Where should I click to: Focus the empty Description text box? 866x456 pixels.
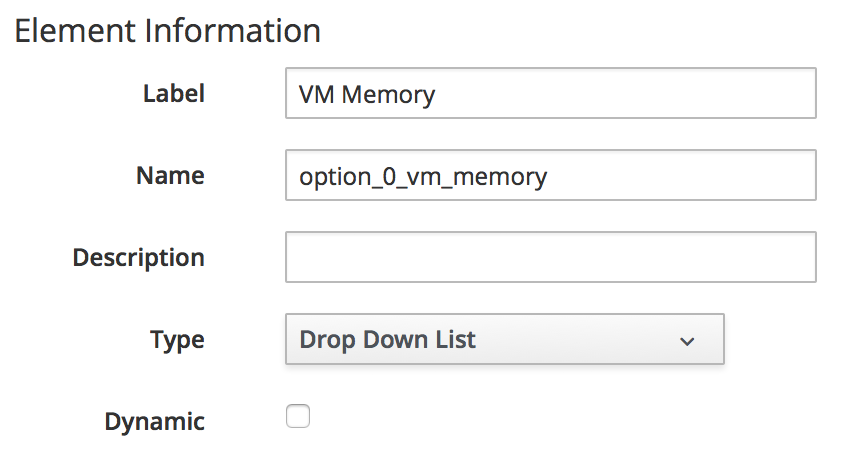(550, 257)
